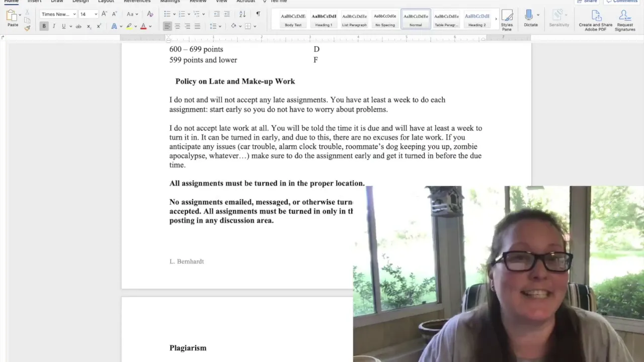Toggle Italic formatting
This screenshot has width=644, height=362.
pyautogui.click(x=54, y=26)
